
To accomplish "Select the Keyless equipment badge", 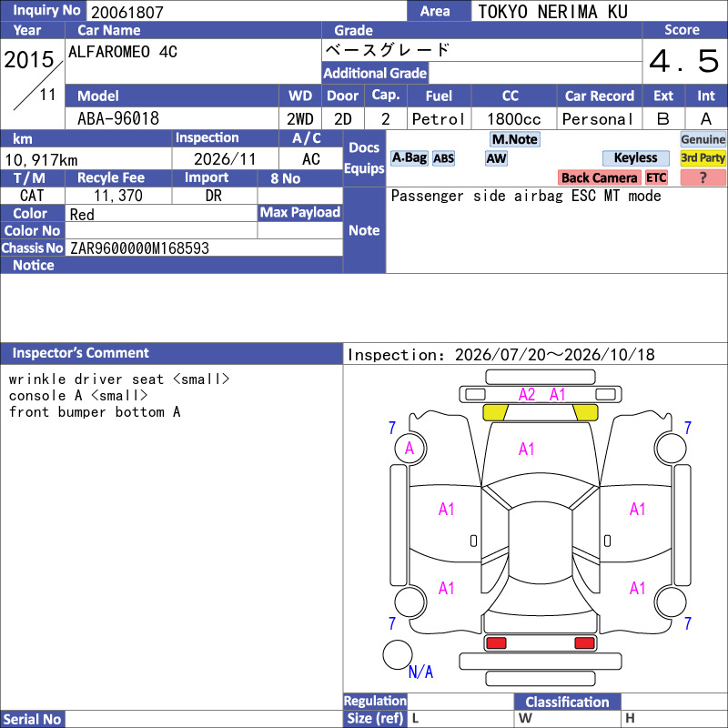I will coord(635,158).
